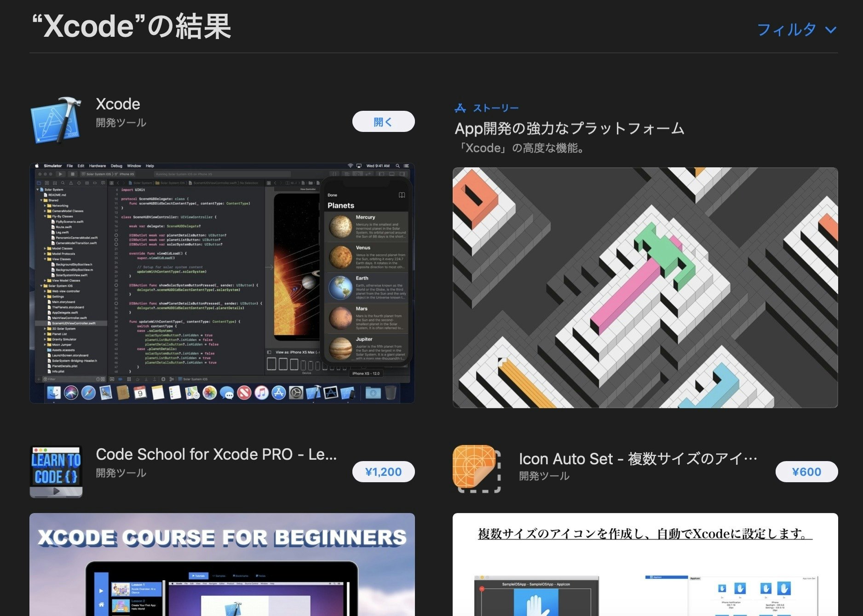
Task: Open the Icon Auto Set app title
Action: pos(638,458)
